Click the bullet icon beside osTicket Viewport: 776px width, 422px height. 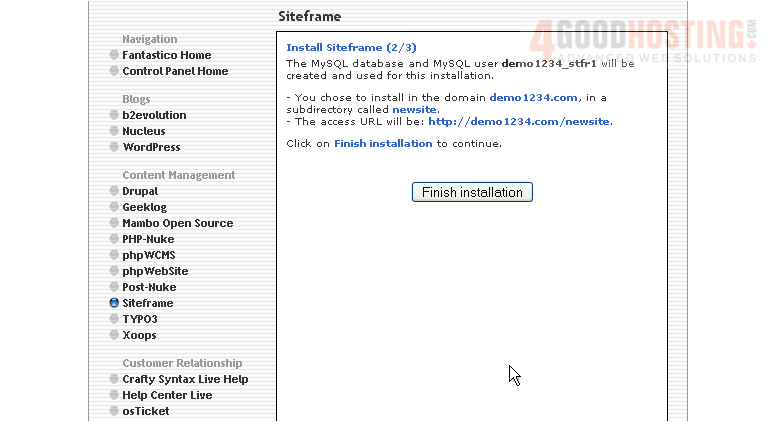click(114, 411)
